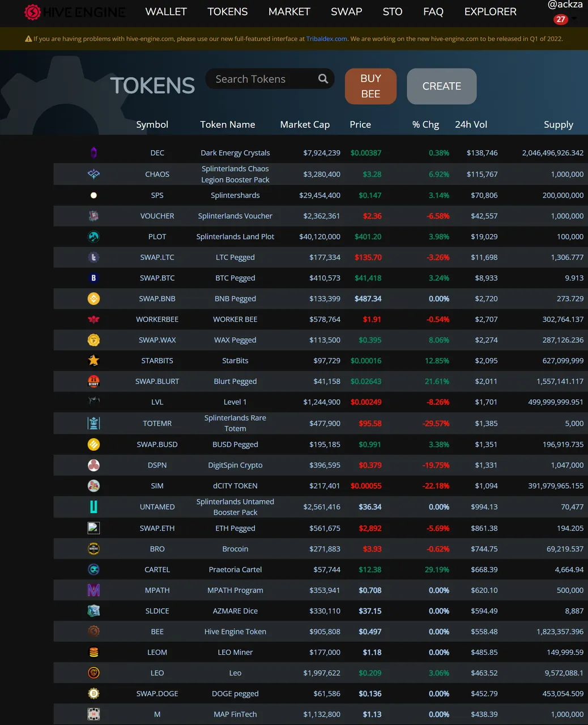Viewport: 588px width, 725px height.
Task: Click the LEO lion icon
Action: 93,673
